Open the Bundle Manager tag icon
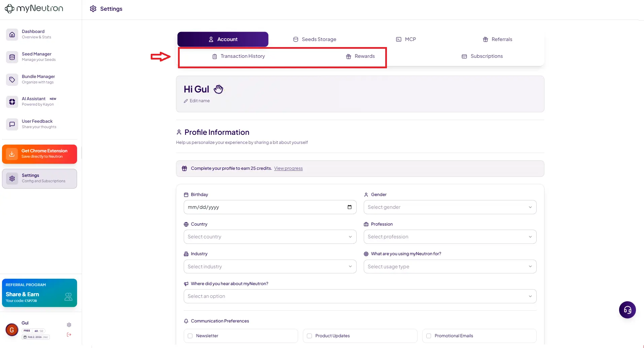 12,79
